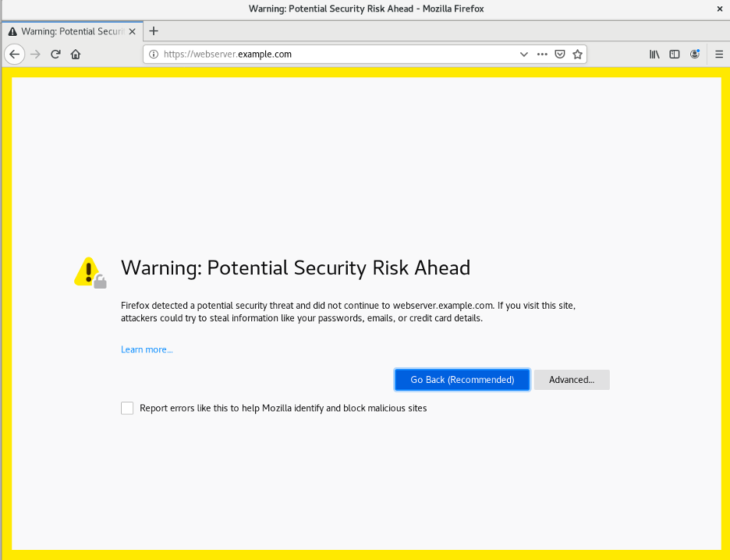Click the forward navigation arrow
Screen dimensions: 730x560
(34, 54)
